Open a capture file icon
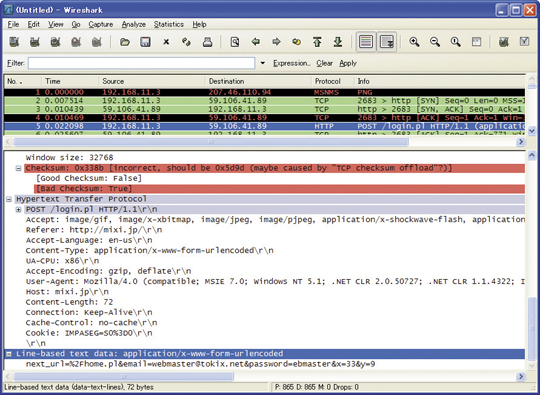The height and width of the screenshot is (395, 540). point(125,42)
